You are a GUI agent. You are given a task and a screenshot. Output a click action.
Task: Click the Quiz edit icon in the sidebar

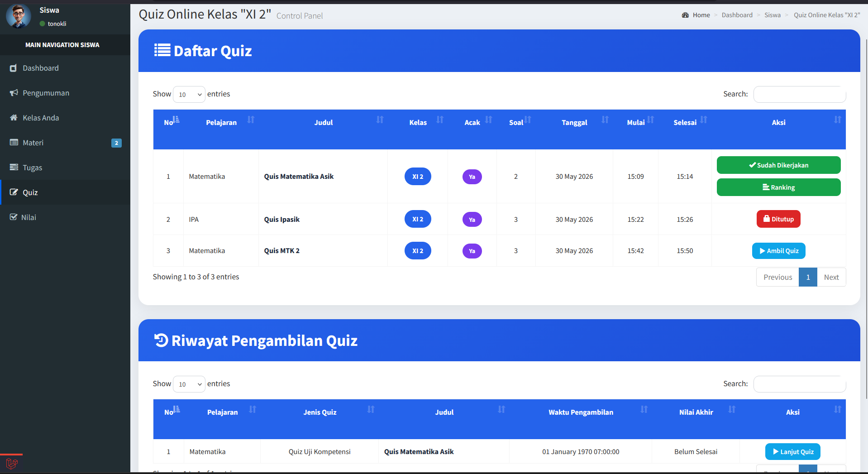pyautogui.click(x=14, y=192)
